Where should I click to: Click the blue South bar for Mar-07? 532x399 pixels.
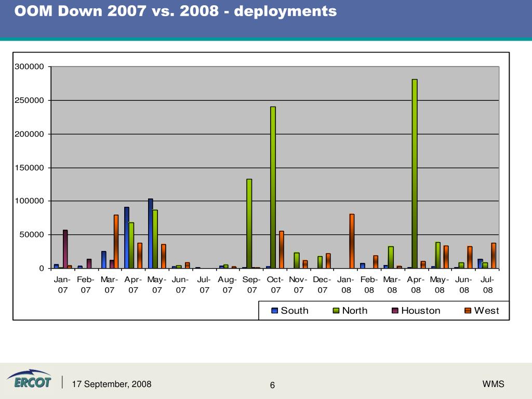point(103,260)
